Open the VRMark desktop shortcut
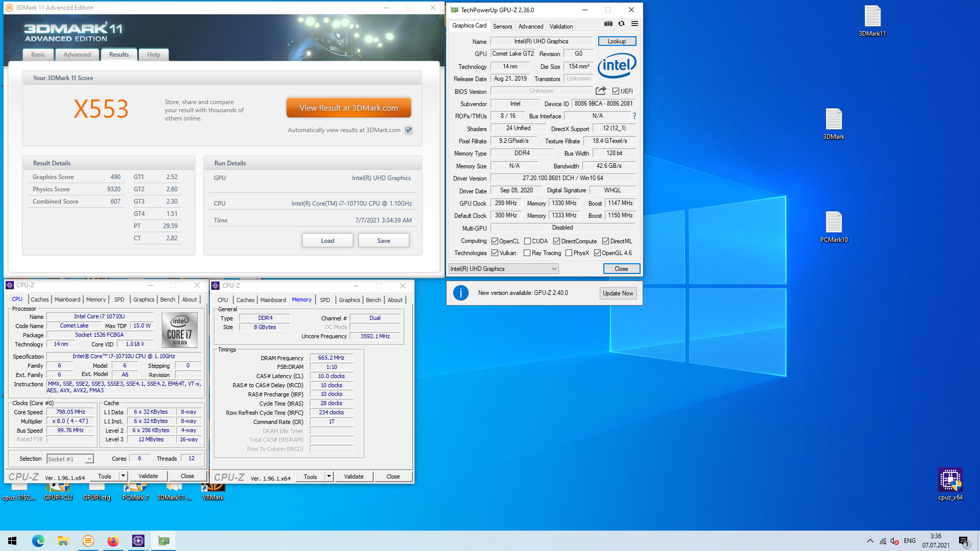Image resolution: width=980 pixels, height=551 pixels. (213, 493)
